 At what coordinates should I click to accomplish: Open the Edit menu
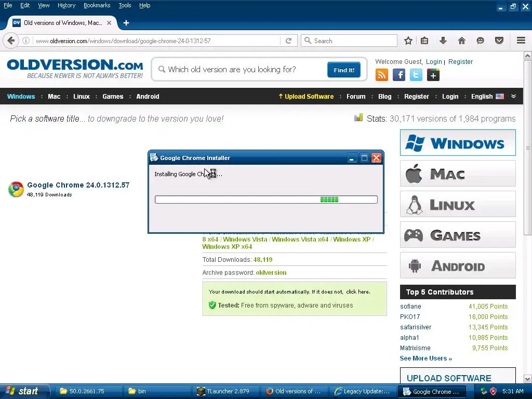click(25, 5)
